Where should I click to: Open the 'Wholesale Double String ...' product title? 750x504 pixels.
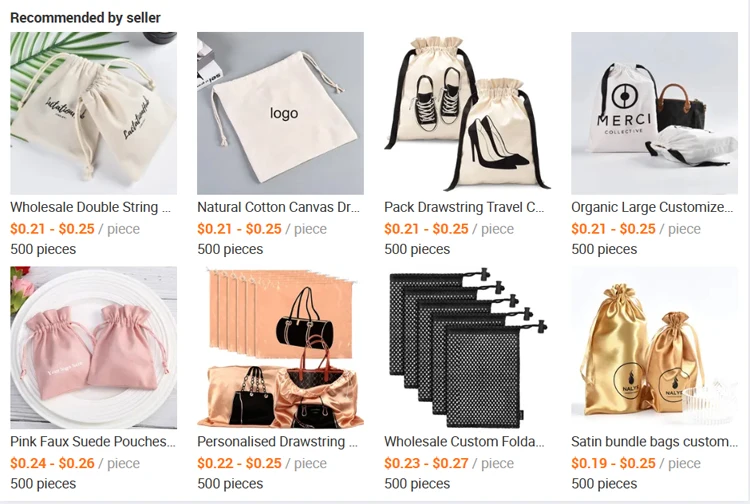90,208
